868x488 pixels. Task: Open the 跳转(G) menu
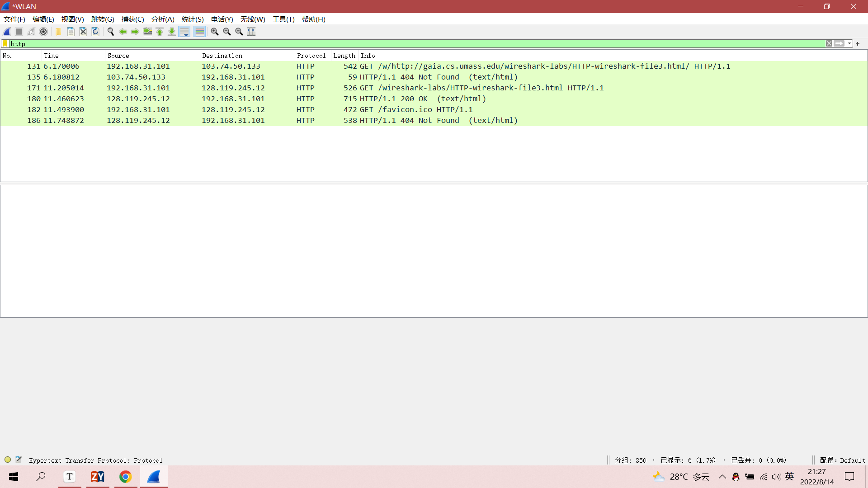103,19
